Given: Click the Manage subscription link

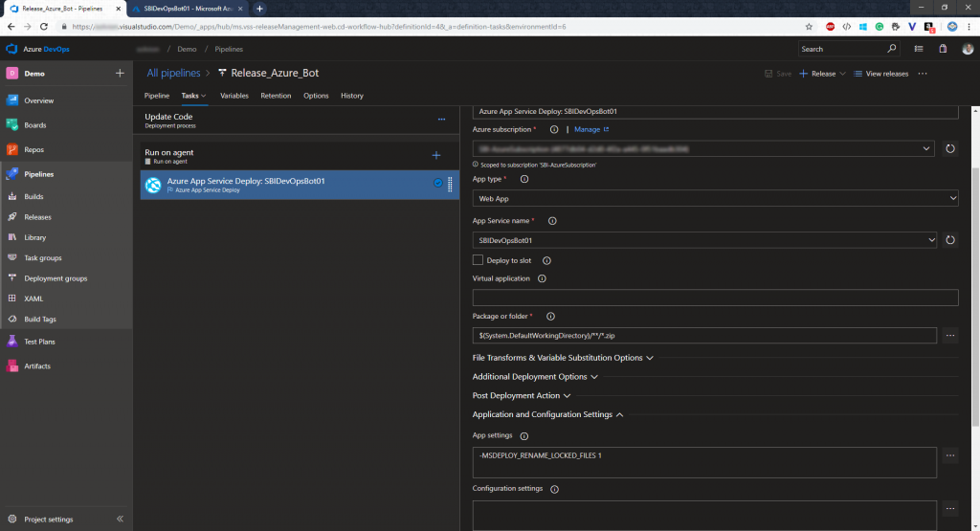Looking at the screenshot, I should tap(591, 129).
